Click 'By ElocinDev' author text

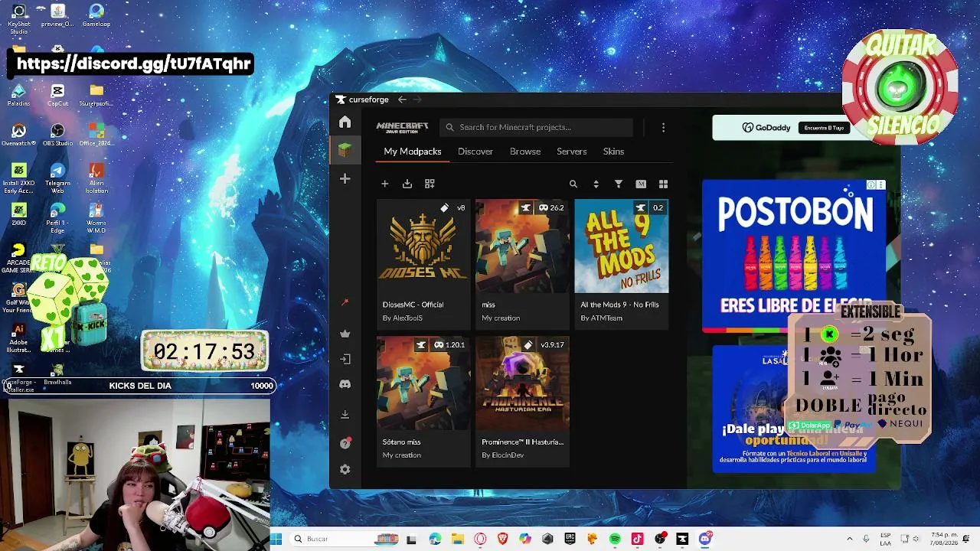click(x=503, y=455)
